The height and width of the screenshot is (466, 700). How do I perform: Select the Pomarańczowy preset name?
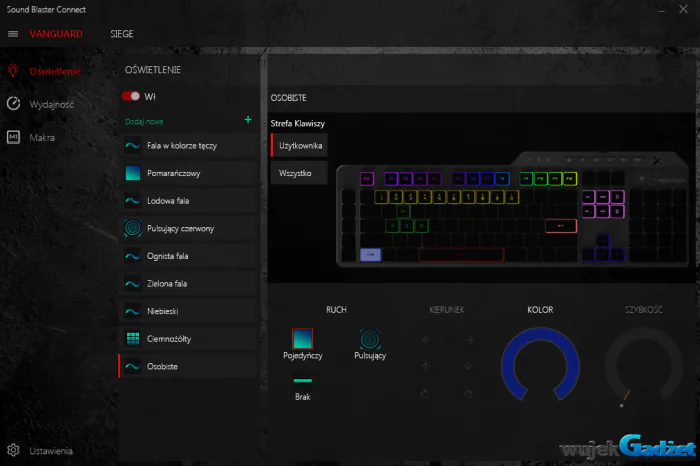coord(174,173)
